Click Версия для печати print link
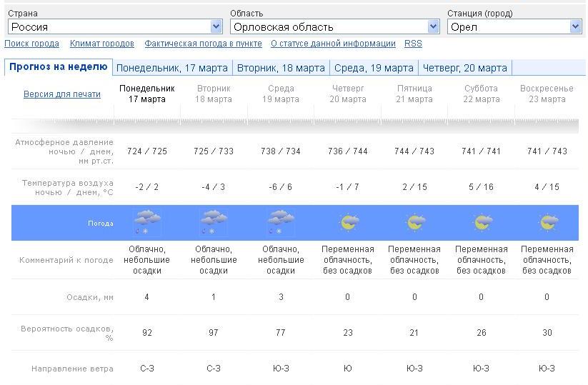This screenshot has width=588, height=385. [62, 94]
